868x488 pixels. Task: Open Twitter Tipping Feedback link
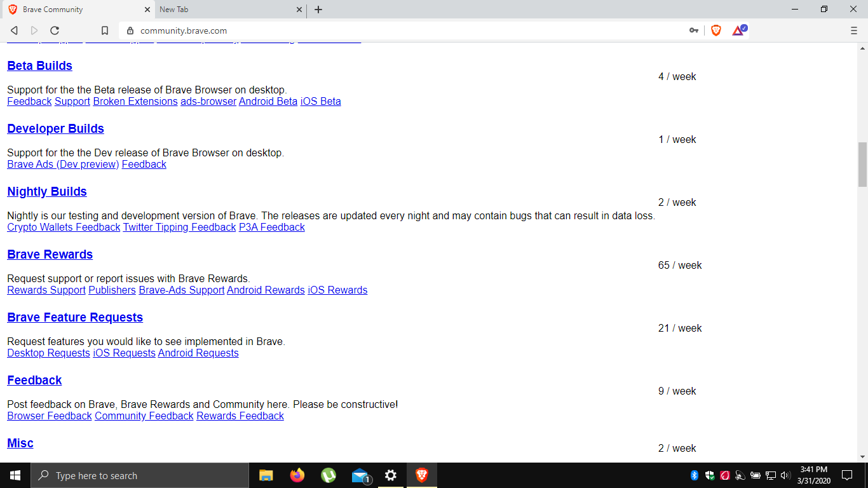coord(179,227)
